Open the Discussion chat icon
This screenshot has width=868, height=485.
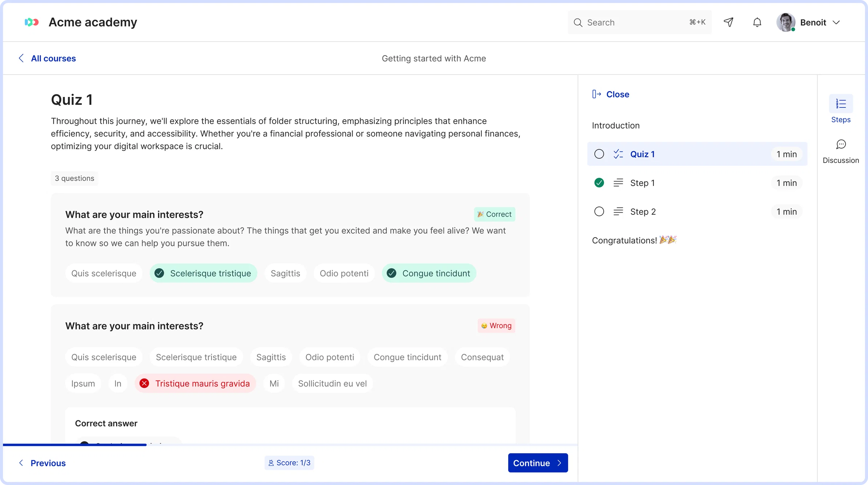tap(841, 144)
